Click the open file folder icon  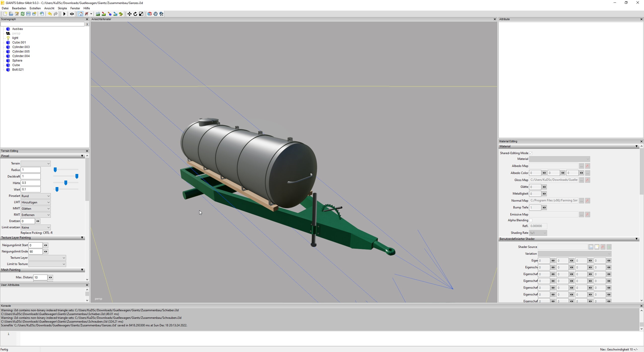coord(11,14)
